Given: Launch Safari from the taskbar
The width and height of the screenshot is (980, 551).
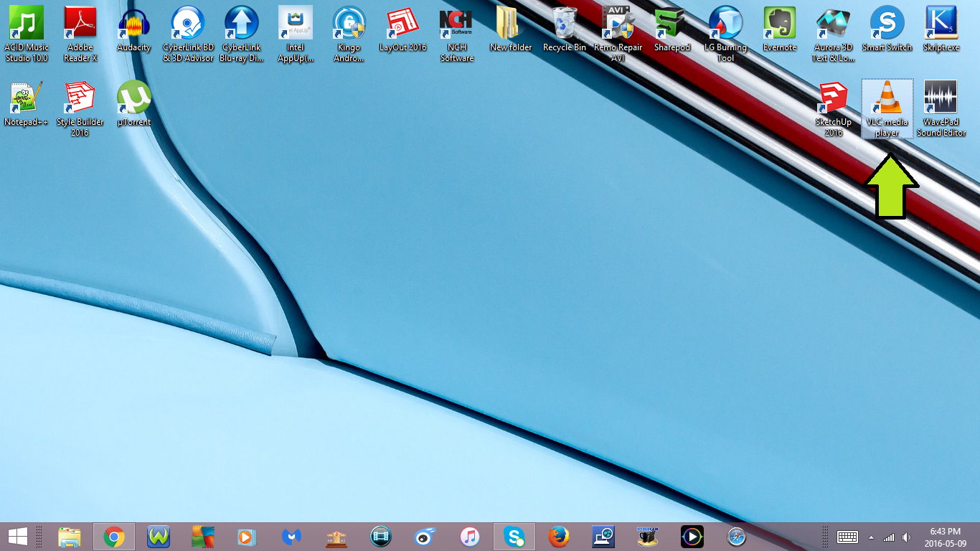Looking at the screenshot, I should coord(737,536).
